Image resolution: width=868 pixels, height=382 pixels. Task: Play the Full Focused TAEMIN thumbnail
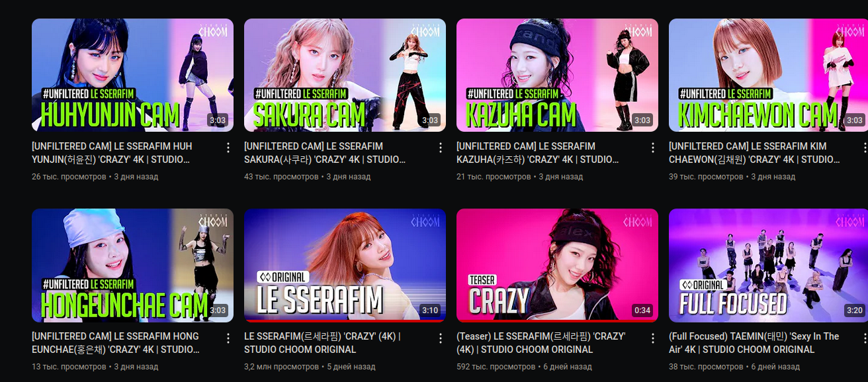point(768,265)
